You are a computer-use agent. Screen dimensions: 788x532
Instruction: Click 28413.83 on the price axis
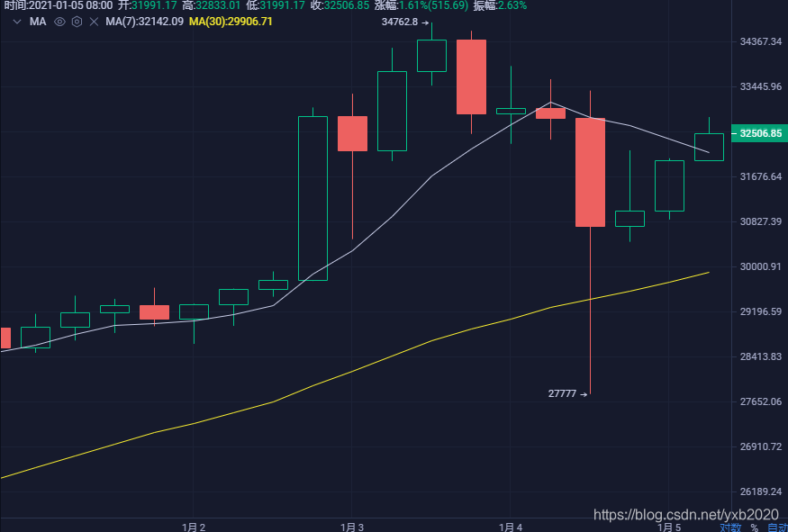click(x=761, y=356)
